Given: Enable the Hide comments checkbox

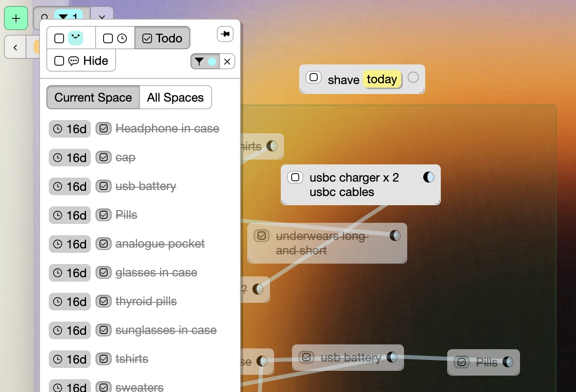Looking at the screenshot, I should pos(59,61).
